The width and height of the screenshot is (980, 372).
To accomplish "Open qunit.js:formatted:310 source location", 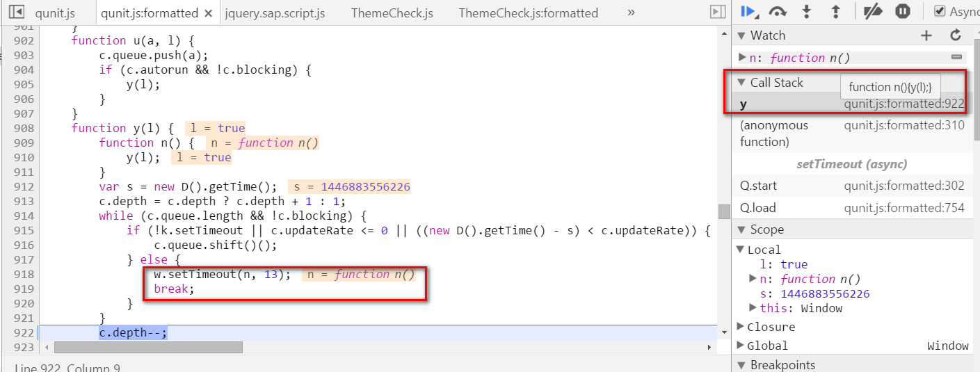I will pos(904,126).
